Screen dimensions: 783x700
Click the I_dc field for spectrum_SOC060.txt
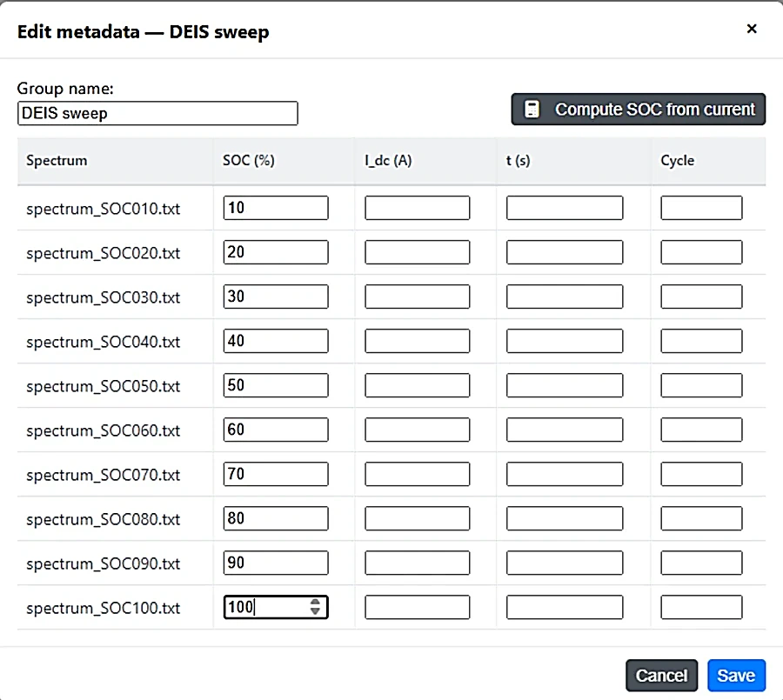418,430
